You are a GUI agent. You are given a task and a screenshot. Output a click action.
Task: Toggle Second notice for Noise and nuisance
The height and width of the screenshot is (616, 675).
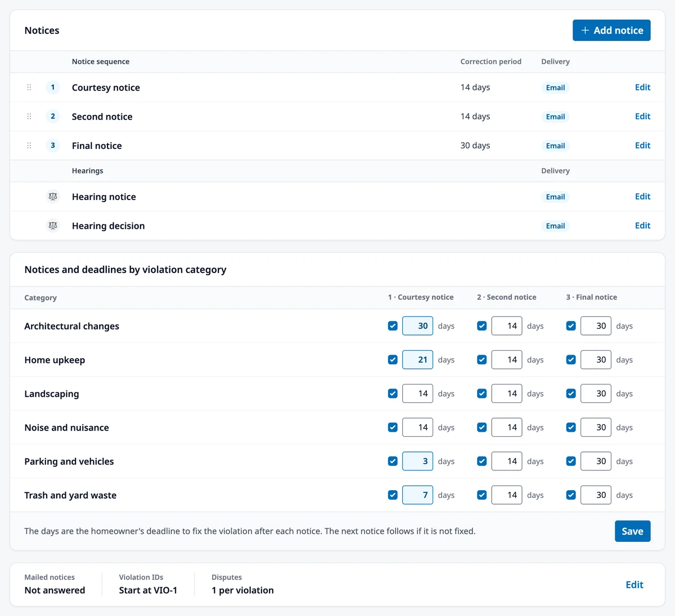[x=482, y=427]
